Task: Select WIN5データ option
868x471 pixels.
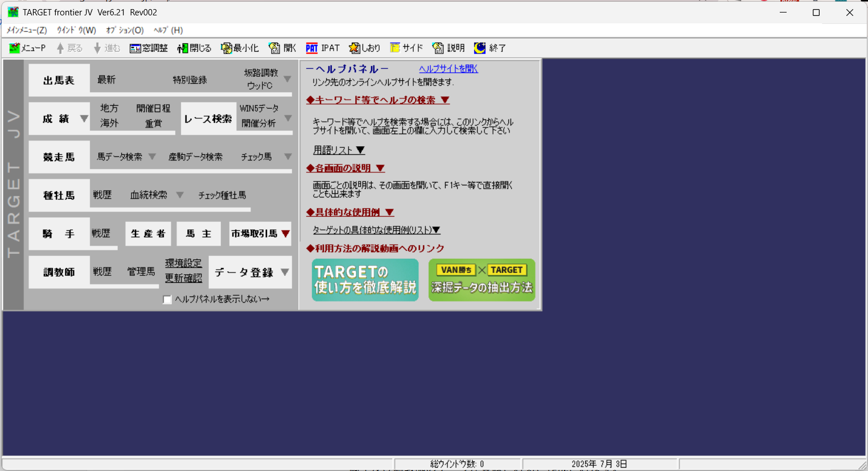Action: coord(259,108)
